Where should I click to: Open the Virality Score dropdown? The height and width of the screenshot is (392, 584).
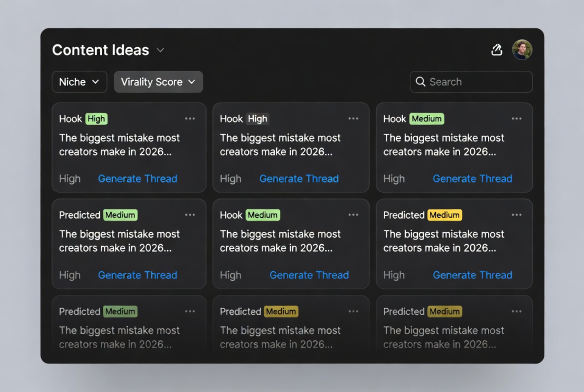pyautogui.click(x=158, y=82)
